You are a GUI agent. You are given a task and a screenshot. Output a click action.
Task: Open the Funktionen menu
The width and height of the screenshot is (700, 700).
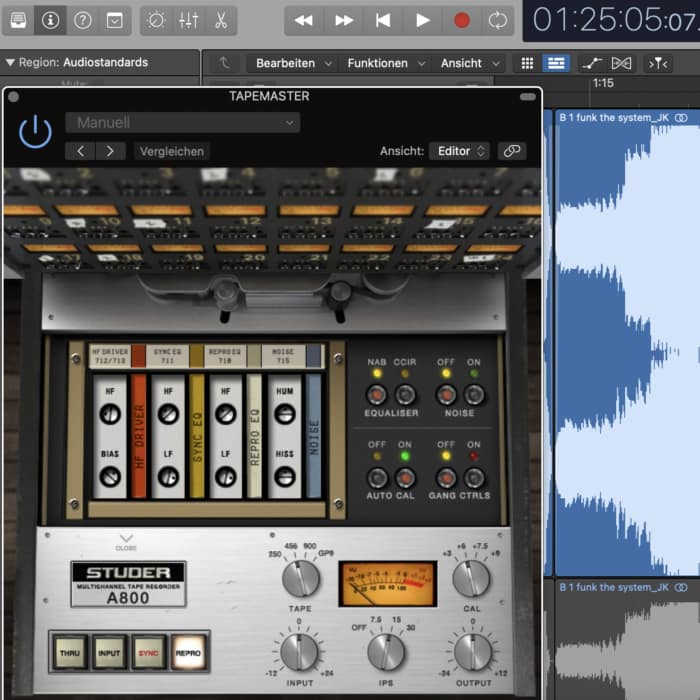[386, 63]
